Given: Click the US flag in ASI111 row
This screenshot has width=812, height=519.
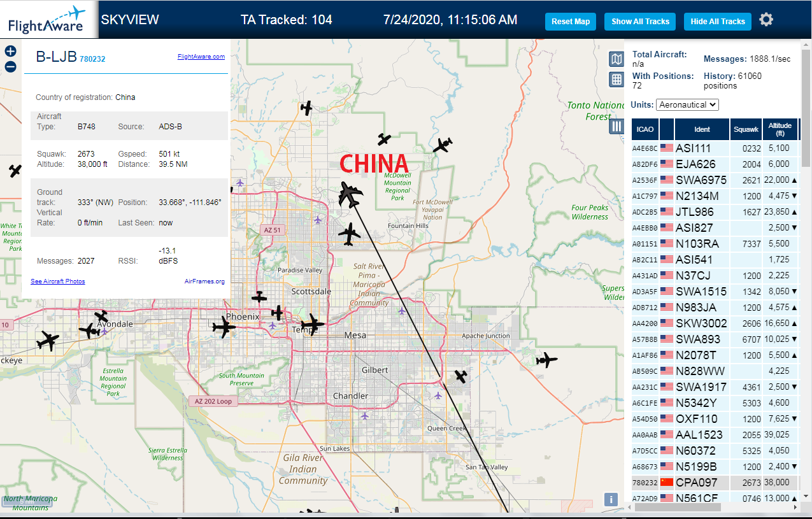Looking at the screenshot, I should pyautogui.click(x=667, y=148).
